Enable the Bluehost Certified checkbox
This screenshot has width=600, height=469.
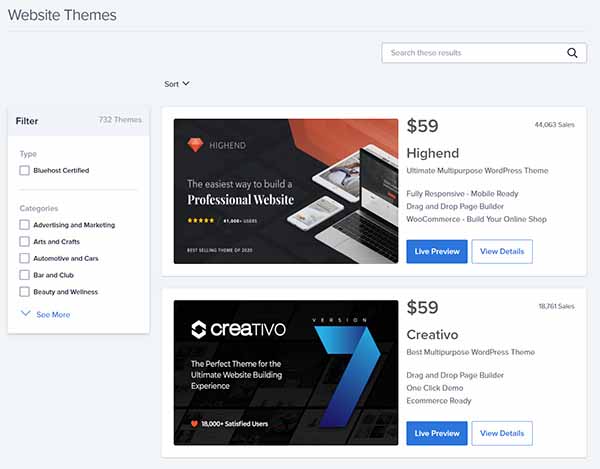coord(25,171)
